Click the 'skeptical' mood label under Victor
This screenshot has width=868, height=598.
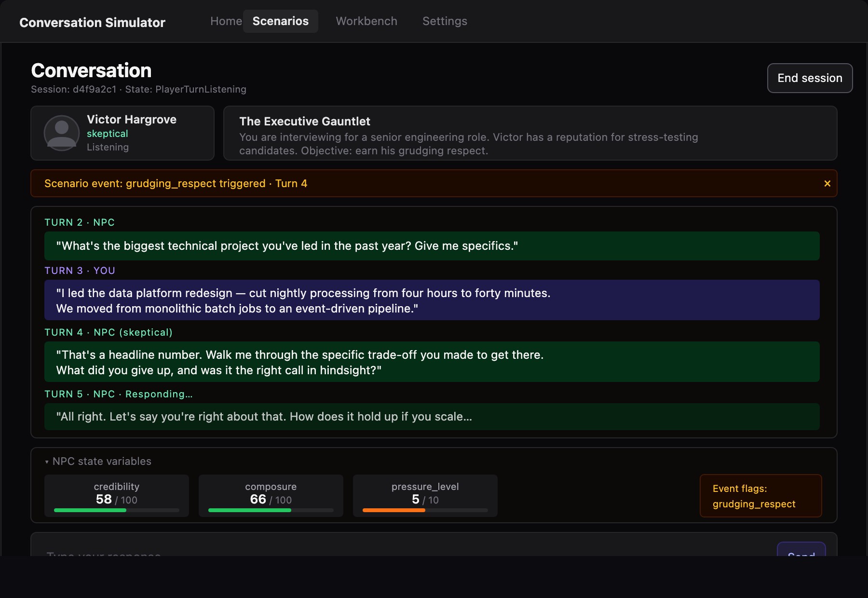tap(108, 134)
